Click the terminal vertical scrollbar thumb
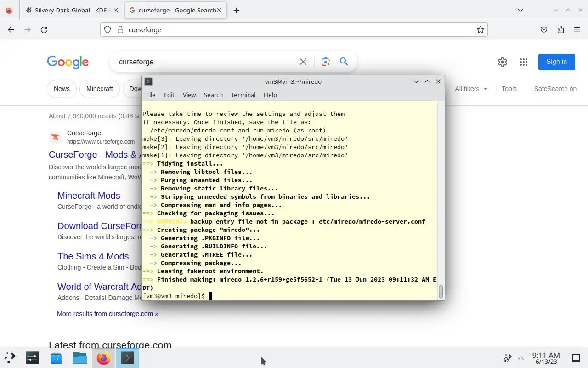 click(x=441, y=292)
